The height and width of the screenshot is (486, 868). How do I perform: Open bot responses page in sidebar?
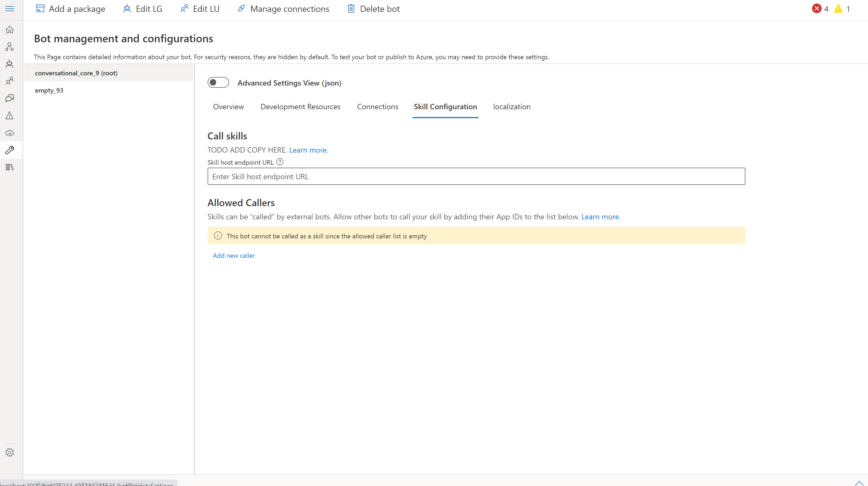(x=10, y=64)
